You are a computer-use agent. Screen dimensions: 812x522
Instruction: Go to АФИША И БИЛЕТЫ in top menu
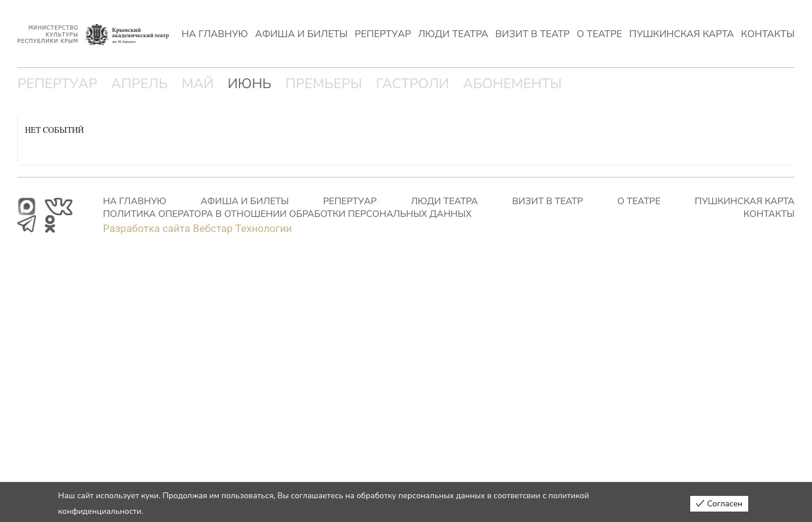click(301, 34)
